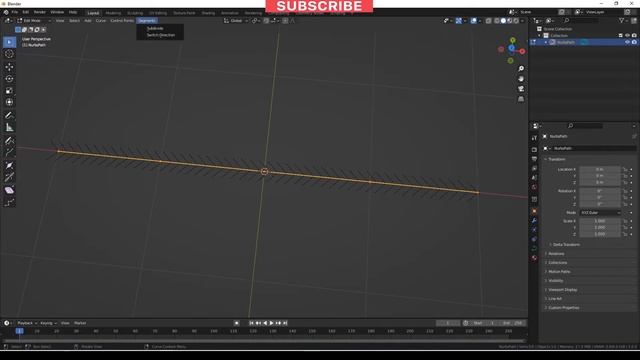
Task: Select the Shear tool
Action: pyautogui.click(x=9, y=191)
